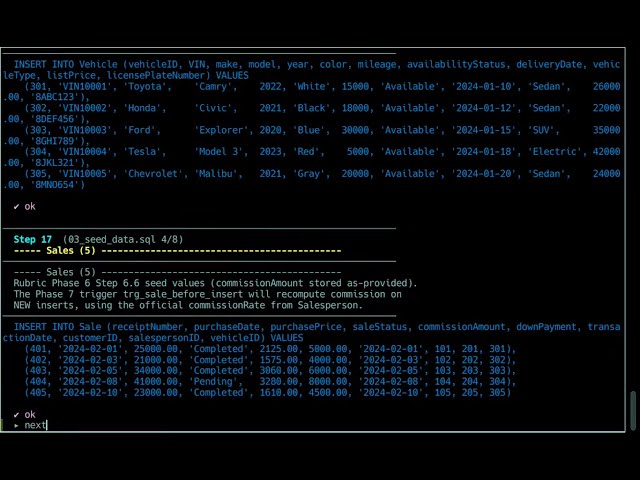Click license plate '8DEF456' value

pyautogui.click(x=55, y=119)
